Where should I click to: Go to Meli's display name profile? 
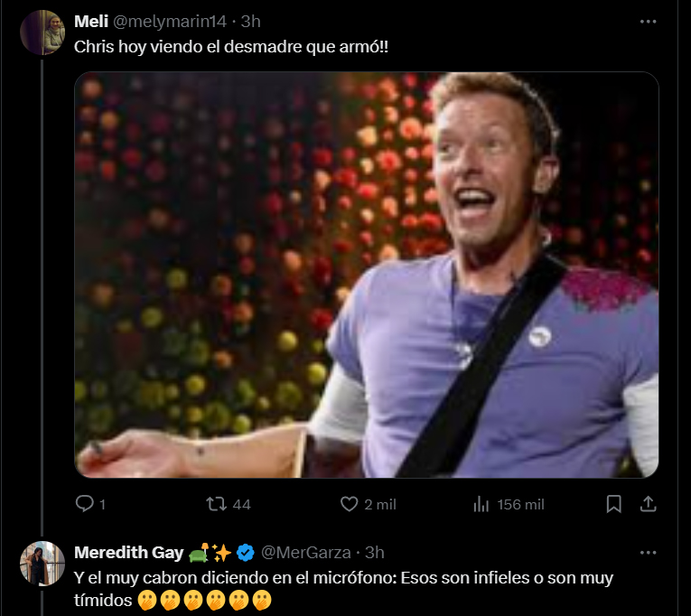pyautogui.click(x=91, y=21)
